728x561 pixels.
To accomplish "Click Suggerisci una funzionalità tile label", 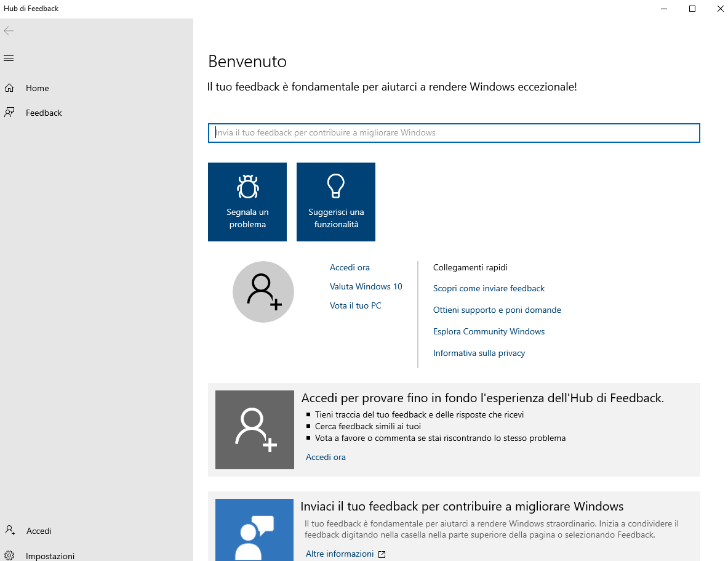I will pos(336,218).
